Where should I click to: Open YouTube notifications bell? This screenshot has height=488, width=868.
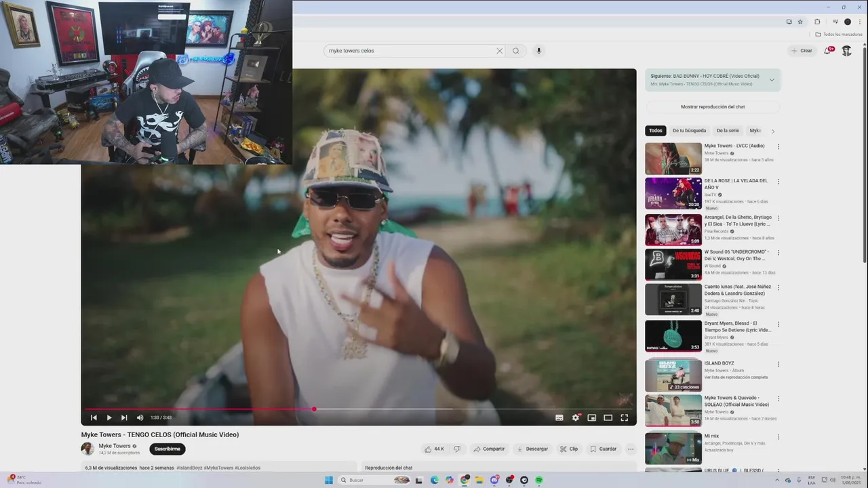click(828, 50)
